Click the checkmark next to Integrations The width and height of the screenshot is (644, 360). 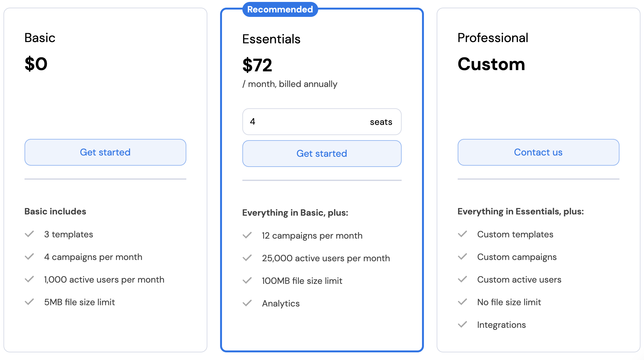pyautogui.click(x=462, y=325)
